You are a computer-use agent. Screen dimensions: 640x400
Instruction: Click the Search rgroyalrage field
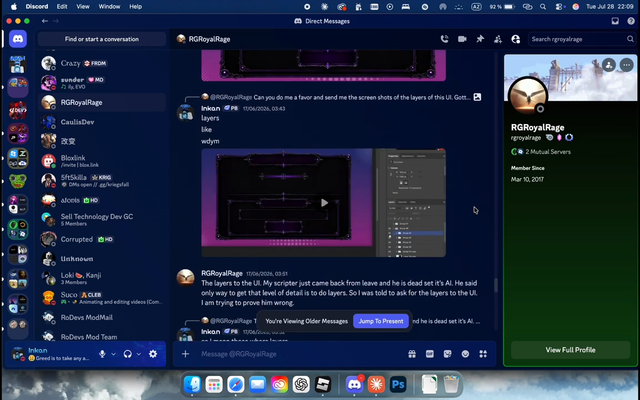click(x=581, y=39)
